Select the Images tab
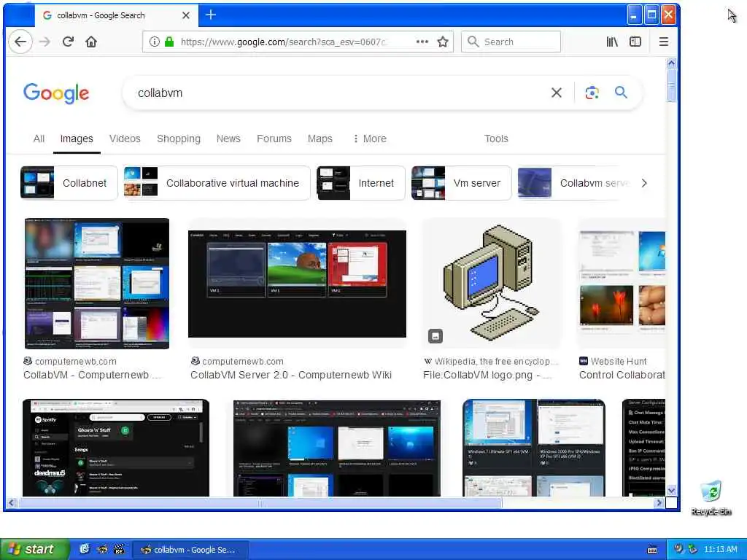747x560 pixels. (x=77, y=139)
